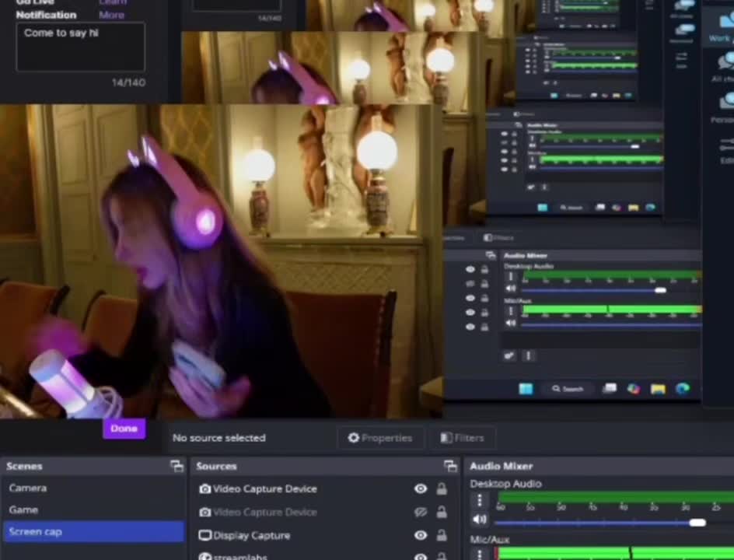Toggle the lock on the Display Capture source

click(x=442, y=535)
